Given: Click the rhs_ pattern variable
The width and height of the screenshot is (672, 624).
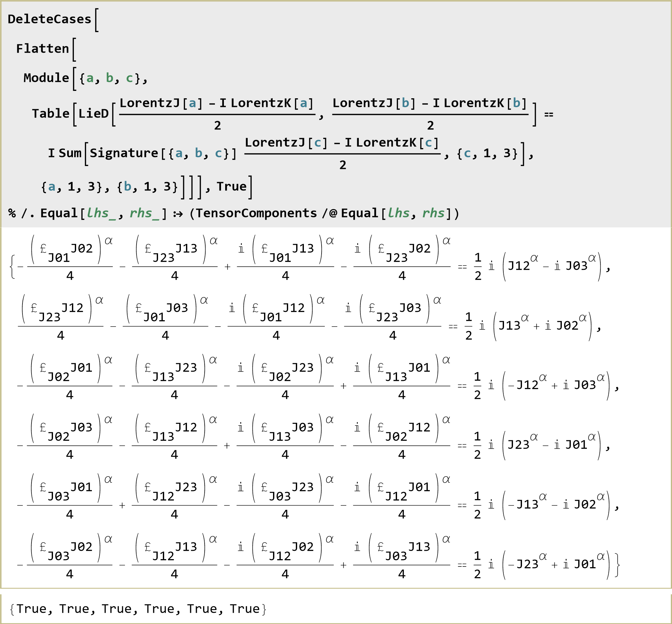Looking at the screenshot, I should tap(144, 213).
